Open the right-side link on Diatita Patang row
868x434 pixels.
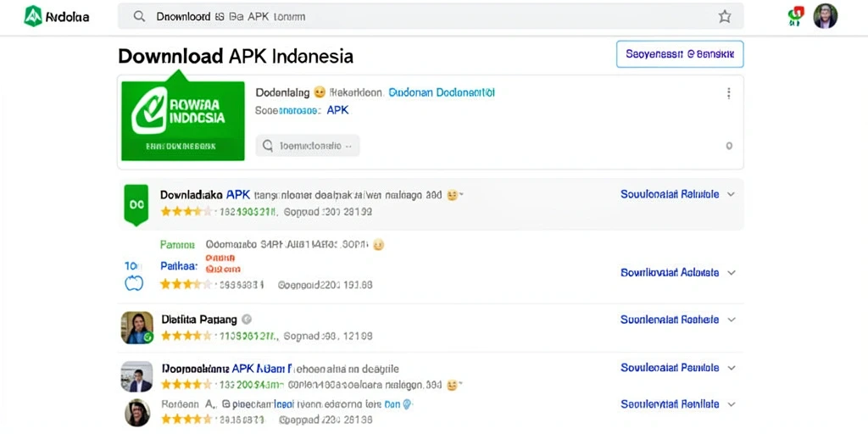click(670, 320)
